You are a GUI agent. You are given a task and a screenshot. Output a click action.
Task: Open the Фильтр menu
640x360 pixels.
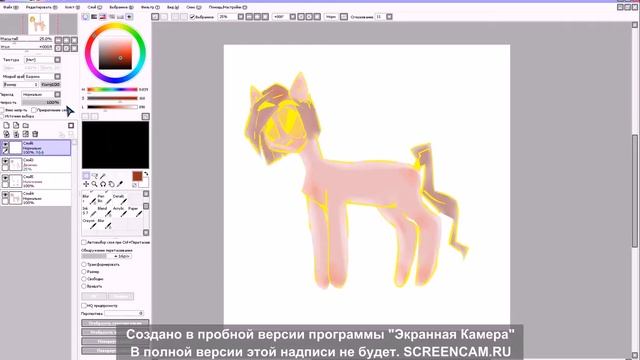(150, 7)
